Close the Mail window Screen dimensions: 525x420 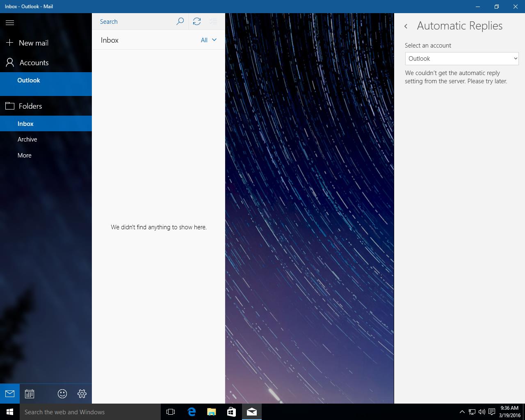click(x=516, y=7)
